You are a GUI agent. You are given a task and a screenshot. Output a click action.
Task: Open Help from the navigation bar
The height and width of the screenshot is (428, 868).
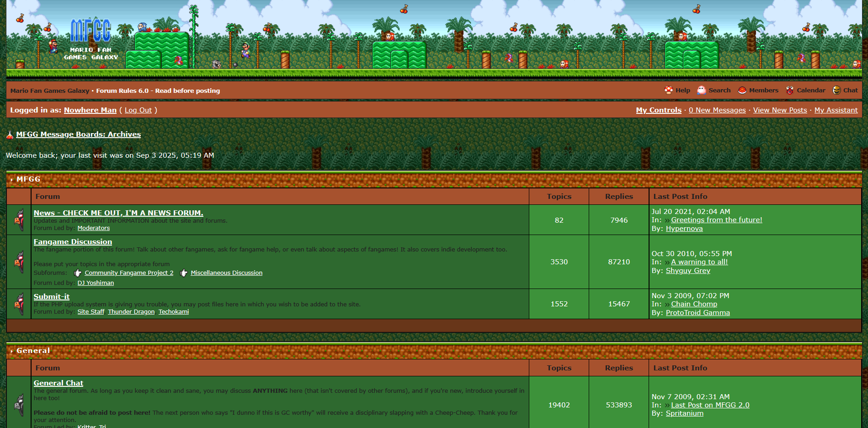click(x=683, y=91)
